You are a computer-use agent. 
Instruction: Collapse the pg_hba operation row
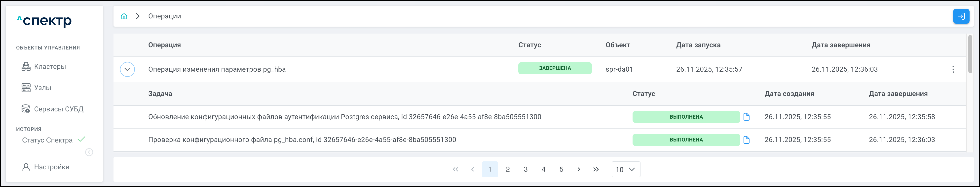tap(127, 69)
